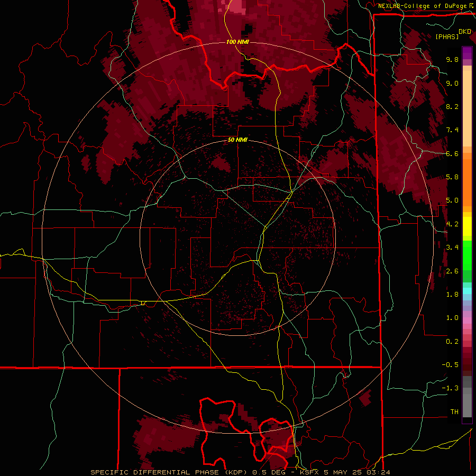The image size is (476, 476).
Task: Click the 50 NMI range ring label
Action: 237,140
